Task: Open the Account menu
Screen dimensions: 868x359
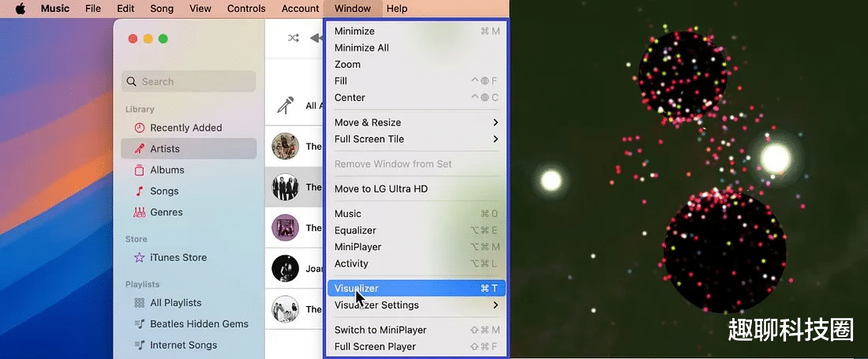Action: coord(300,9)
